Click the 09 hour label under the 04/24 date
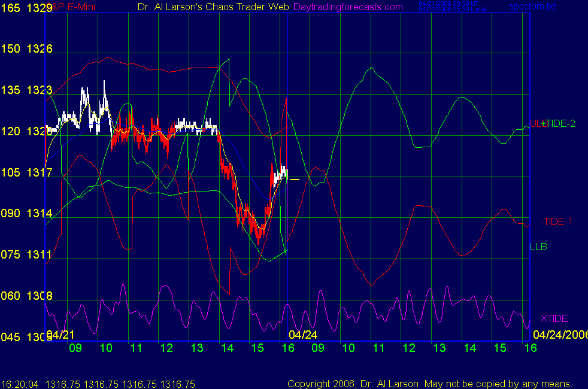The image size is (588, 389). pyautogui.click(x=318, y=348)
